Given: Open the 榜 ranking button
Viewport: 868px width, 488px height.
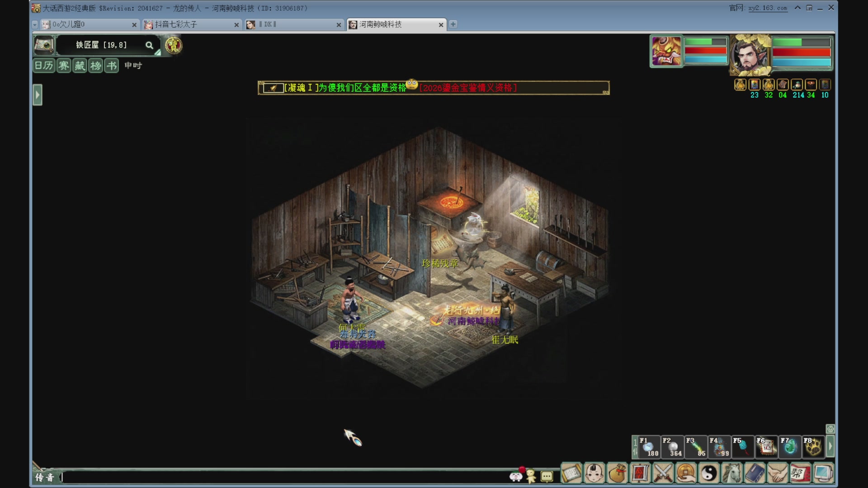Looking at the screenshot, I should point(96,66).
